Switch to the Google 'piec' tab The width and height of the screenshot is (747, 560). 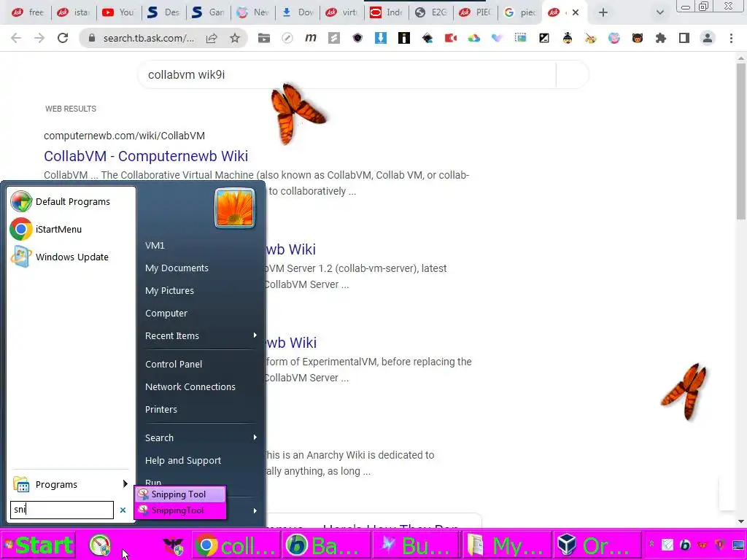tap(520, 12)
